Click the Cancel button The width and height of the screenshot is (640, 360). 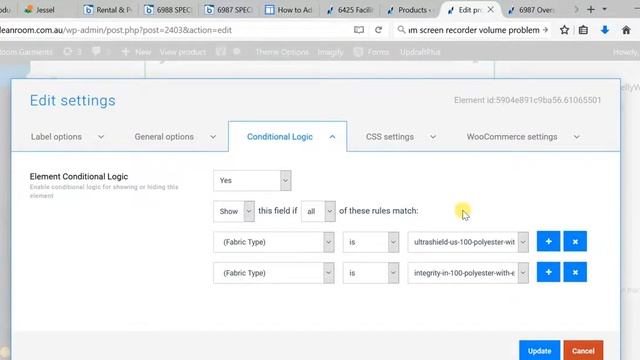[583, 350]
